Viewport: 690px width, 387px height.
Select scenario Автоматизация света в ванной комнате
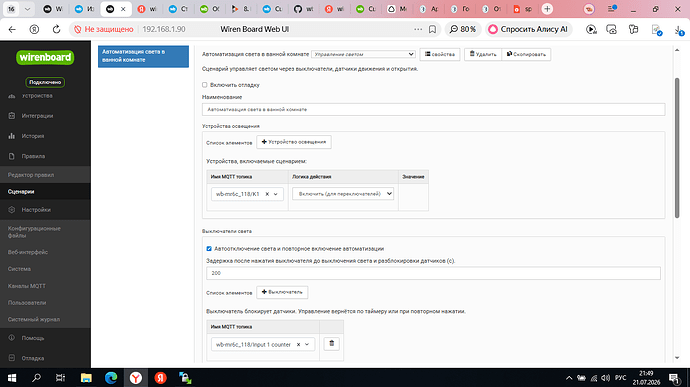143,56
